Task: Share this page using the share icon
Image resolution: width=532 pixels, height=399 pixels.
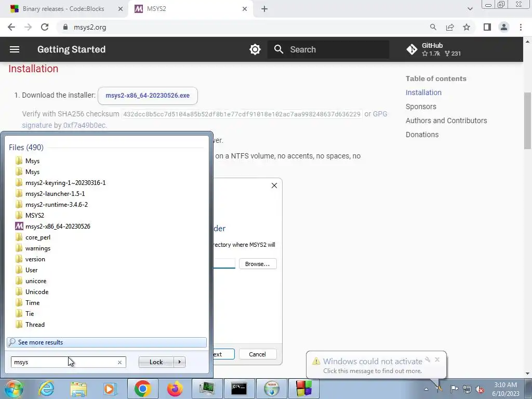Action: (x=450, y=27)
